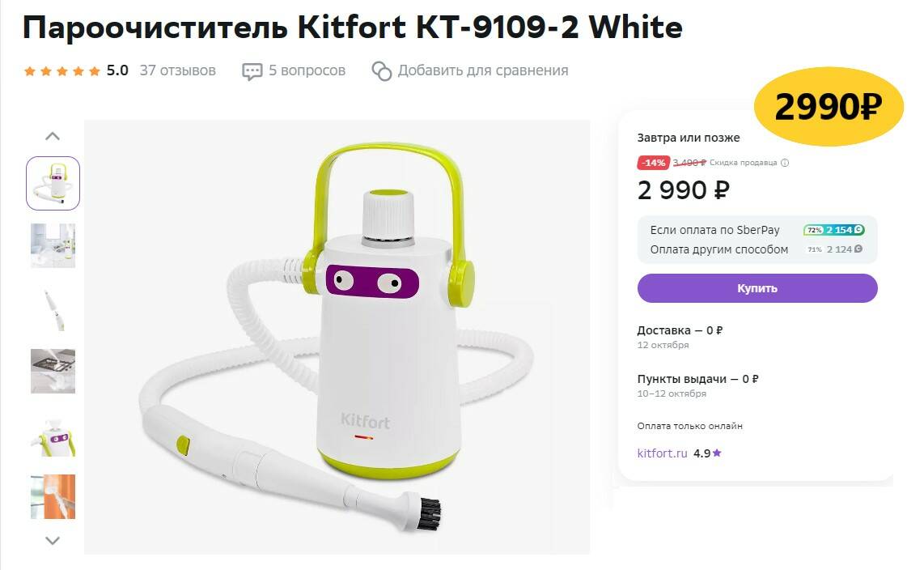924x570 pixels.
Task: Show more thumbnails with down chevron
Action: pyautogui.click(x=53, y=540)
